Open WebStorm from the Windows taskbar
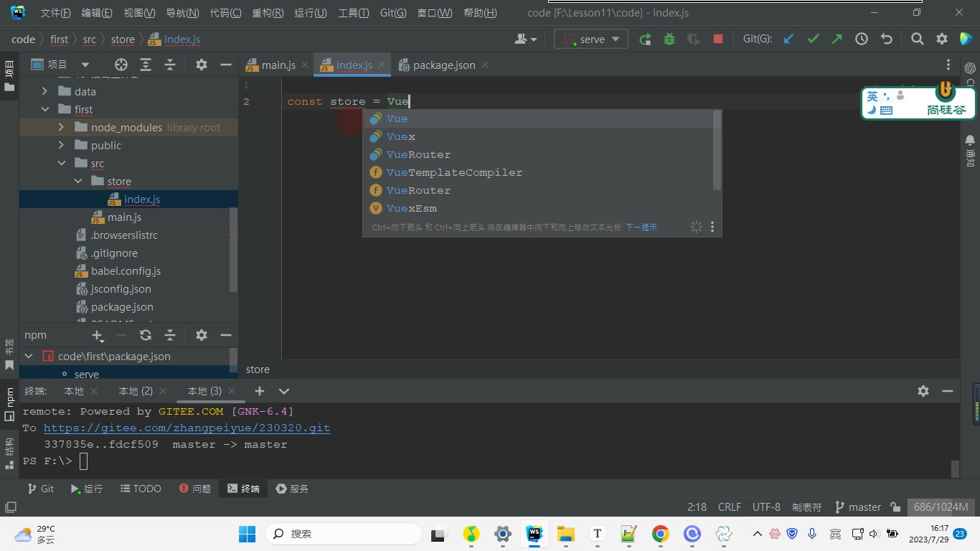Screen dimensions: 980x551 [534, 534]
